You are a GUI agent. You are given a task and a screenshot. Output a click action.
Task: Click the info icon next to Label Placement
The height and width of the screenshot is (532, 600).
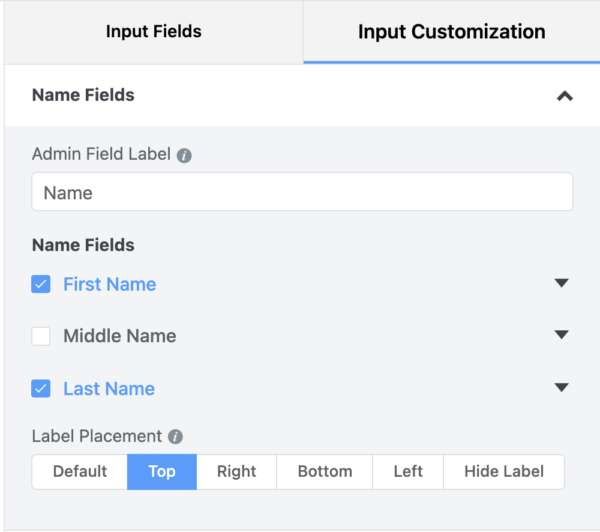point(175,437)
